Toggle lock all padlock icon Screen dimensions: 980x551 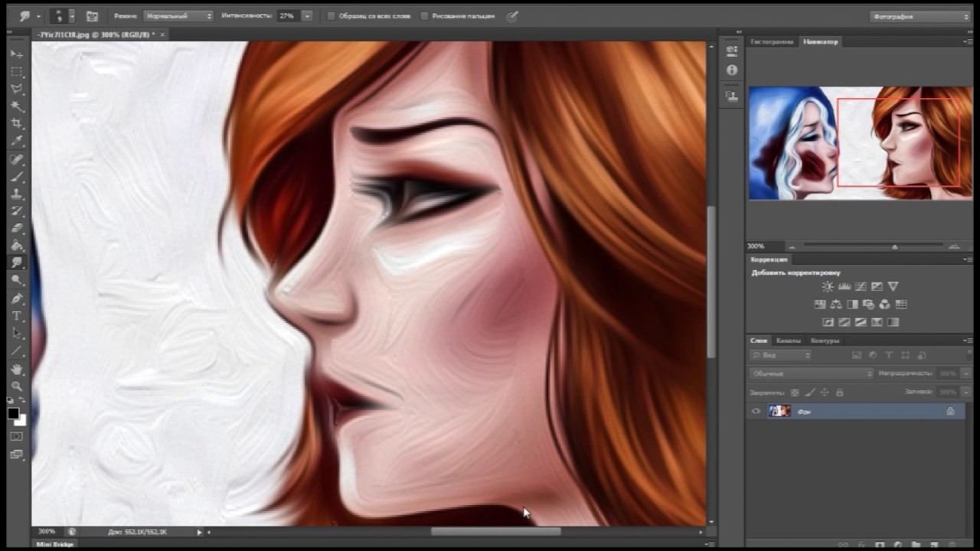point(839,392)
